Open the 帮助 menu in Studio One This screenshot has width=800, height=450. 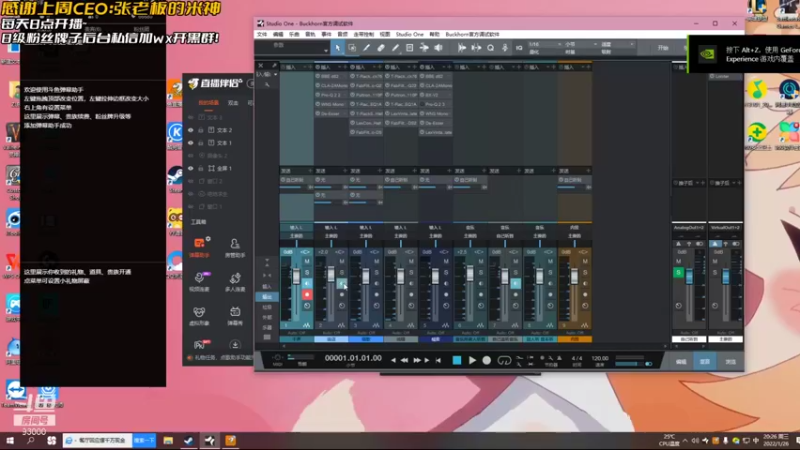point(434,34)
